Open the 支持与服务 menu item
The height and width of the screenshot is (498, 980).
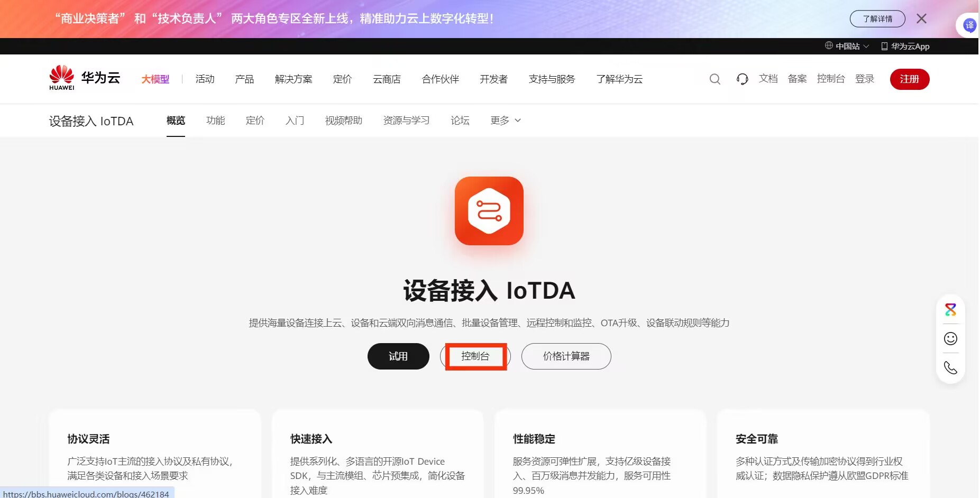[x=552, y=79]
